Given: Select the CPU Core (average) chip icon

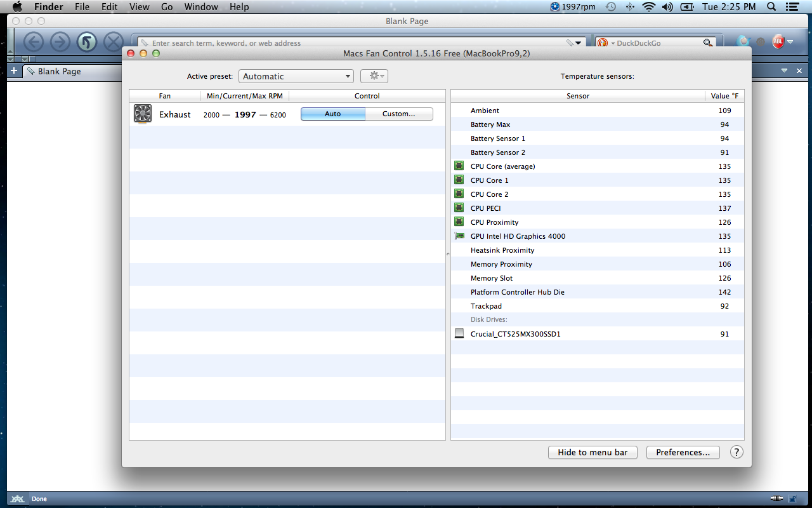Looking at the screenshot, I should point(459,166).
